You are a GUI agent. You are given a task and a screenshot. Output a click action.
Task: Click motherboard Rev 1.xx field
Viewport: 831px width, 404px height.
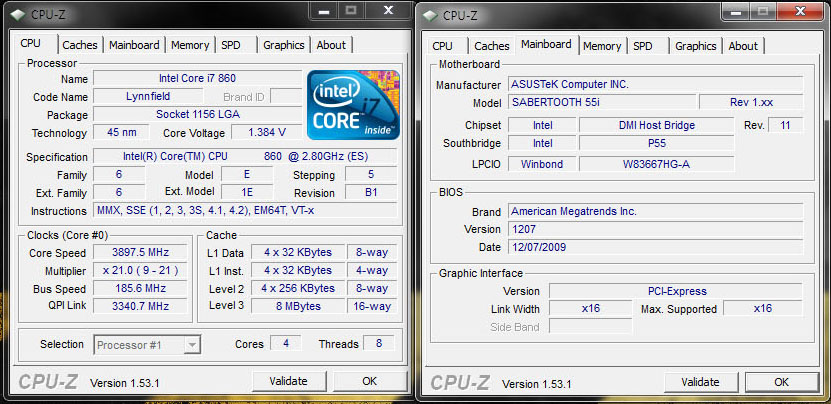[x=751, y=102]
